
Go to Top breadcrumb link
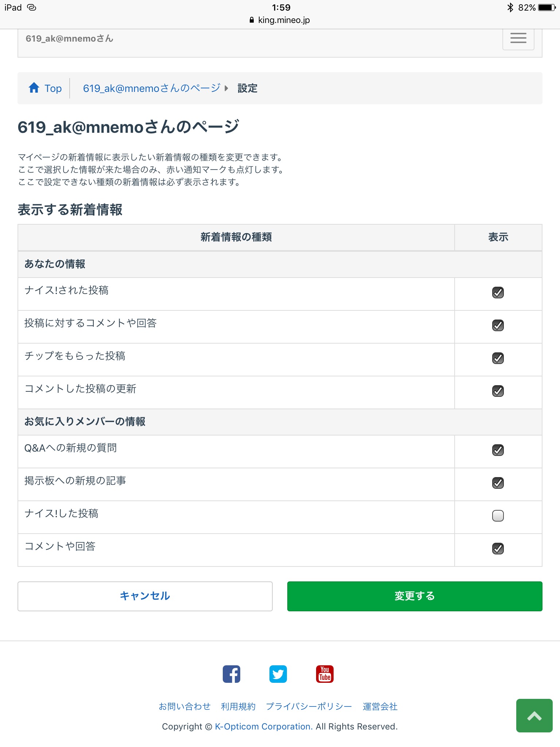pos(53,88)
